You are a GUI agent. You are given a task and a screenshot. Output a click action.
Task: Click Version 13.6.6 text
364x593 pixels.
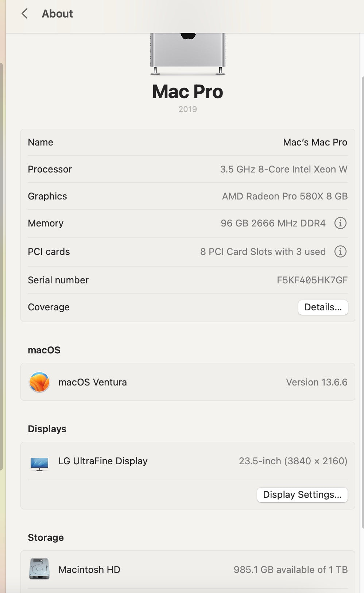coord(316,382)
